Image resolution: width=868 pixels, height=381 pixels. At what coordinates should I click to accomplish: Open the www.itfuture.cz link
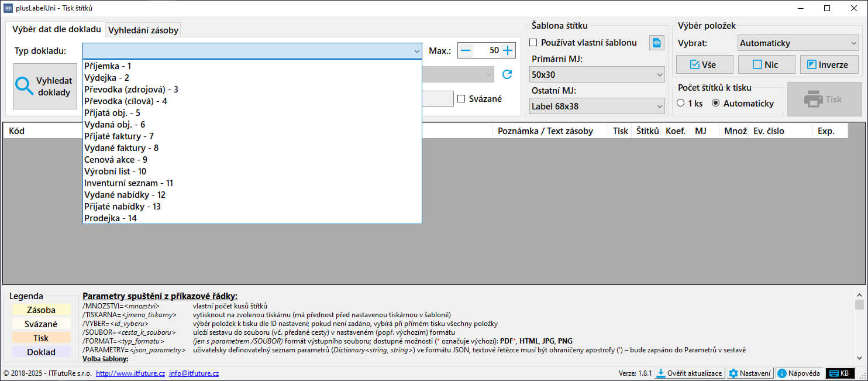point(130,373)
